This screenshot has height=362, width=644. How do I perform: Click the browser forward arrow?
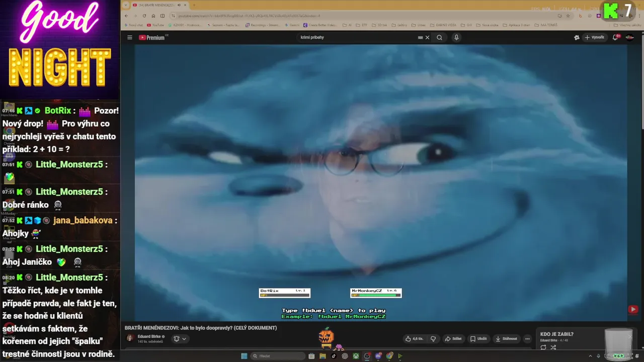(136, 16)
